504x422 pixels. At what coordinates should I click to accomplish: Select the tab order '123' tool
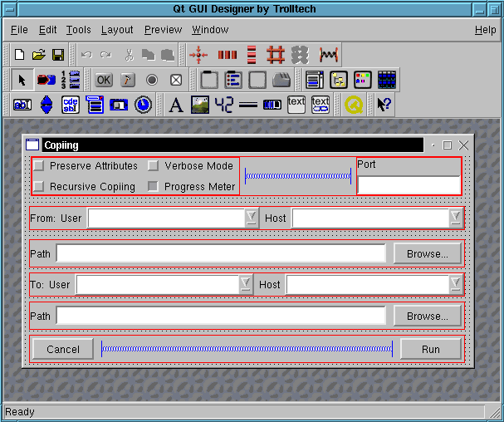[71, 80]
